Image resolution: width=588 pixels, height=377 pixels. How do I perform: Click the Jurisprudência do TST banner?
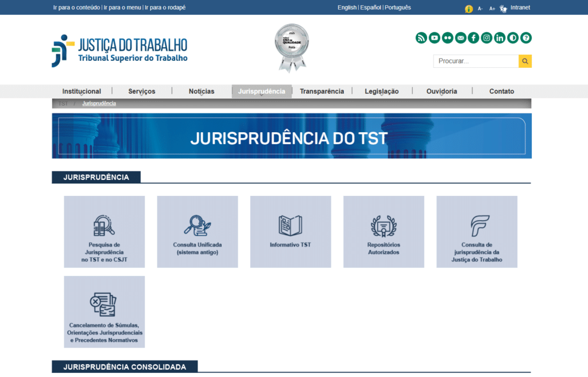292,136
